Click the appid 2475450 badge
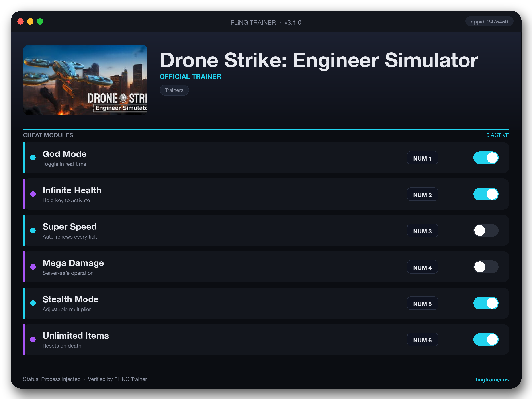This screenshot has width=532, height=399. [x=489, y=22]
